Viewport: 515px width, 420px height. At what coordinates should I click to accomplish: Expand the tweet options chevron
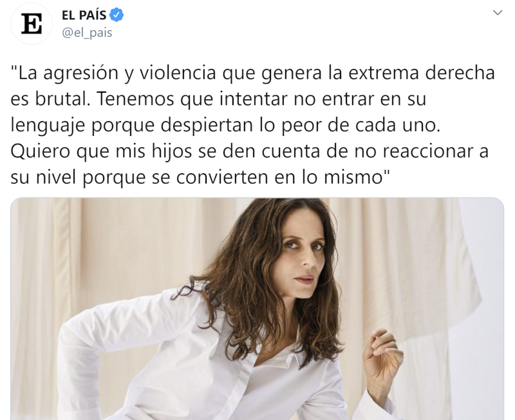(x=498, y=13)
